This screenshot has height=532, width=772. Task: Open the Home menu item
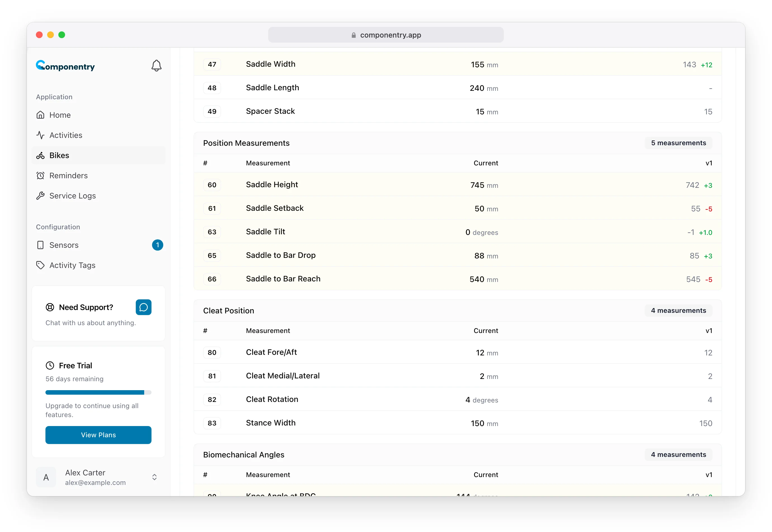tap(98, 115)
